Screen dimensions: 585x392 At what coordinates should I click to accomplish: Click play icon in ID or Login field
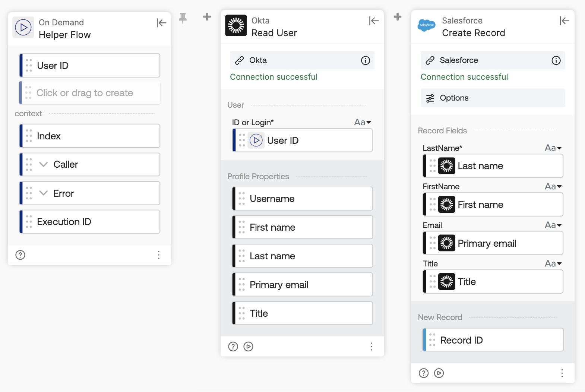click(256, 140)
